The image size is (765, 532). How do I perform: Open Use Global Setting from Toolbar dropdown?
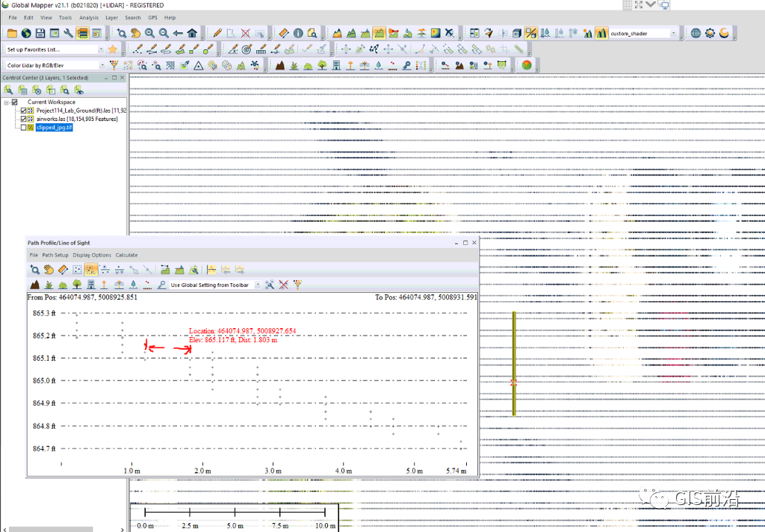click(258, 285)
